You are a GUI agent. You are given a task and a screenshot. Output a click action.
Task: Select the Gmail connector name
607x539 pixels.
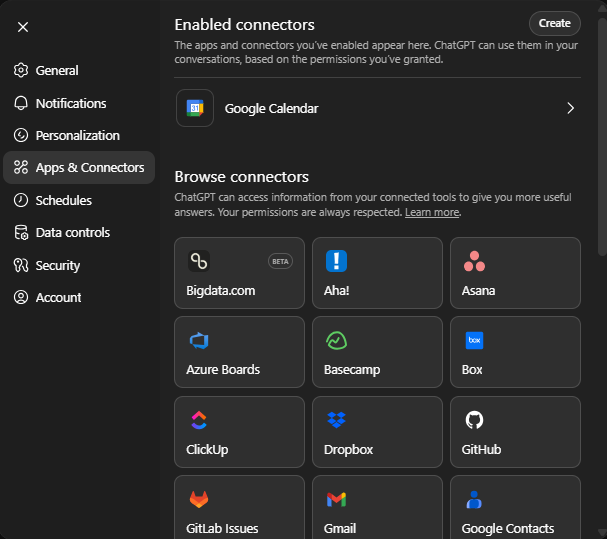point(340,529)
